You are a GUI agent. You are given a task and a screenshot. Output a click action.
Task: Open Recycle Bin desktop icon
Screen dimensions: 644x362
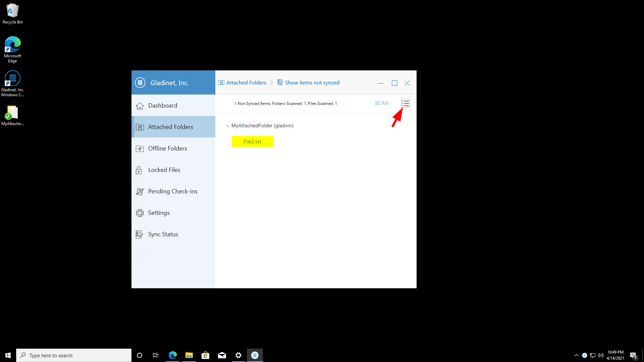coord(12,14)
